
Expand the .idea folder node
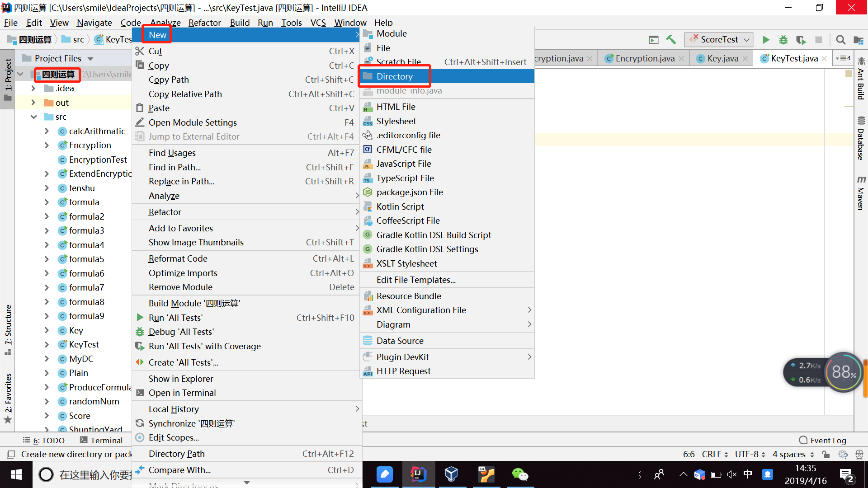pyautogui.click(x=33, y=89)
